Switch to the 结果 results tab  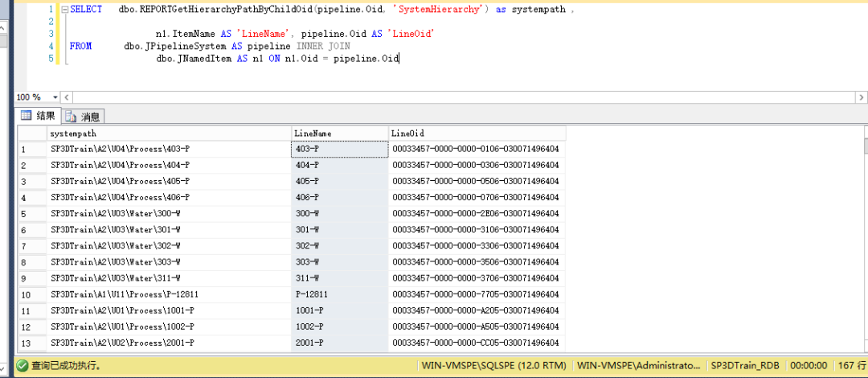coord(38,116)
